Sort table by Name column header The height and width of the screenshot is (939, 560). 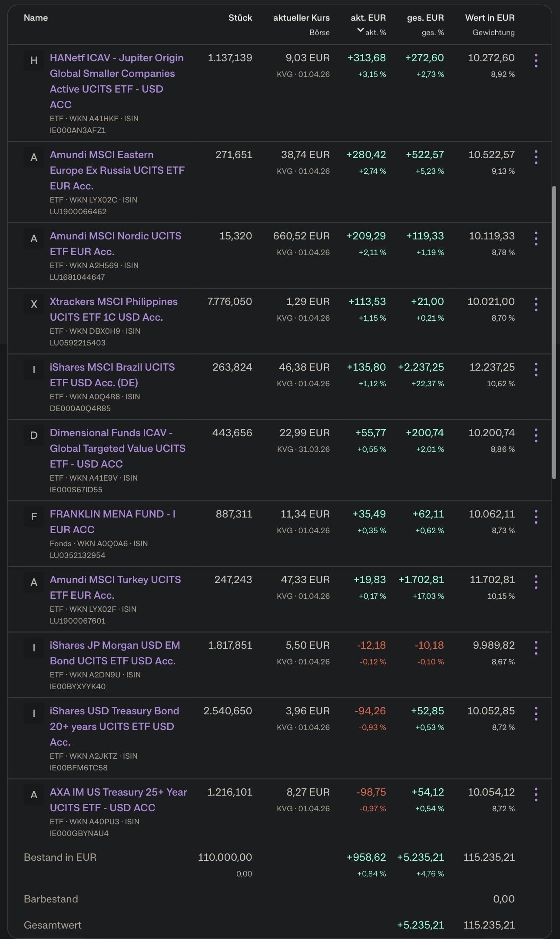36,18
